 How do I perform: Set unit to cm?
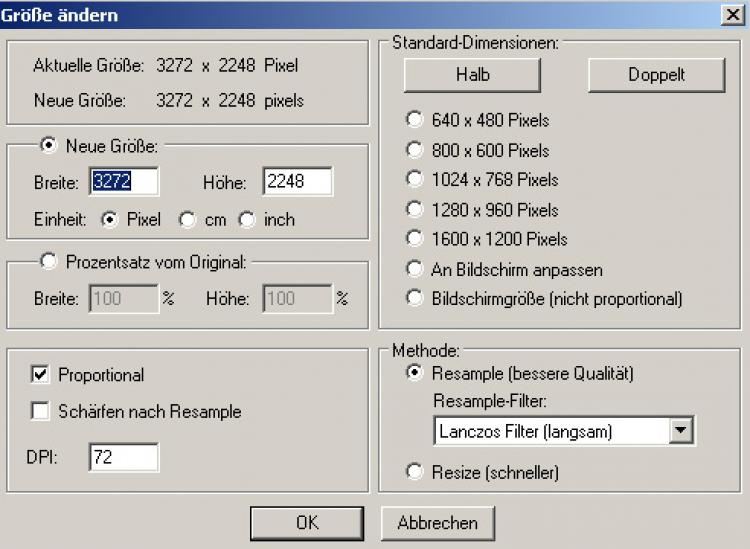(x=187, y=219)
